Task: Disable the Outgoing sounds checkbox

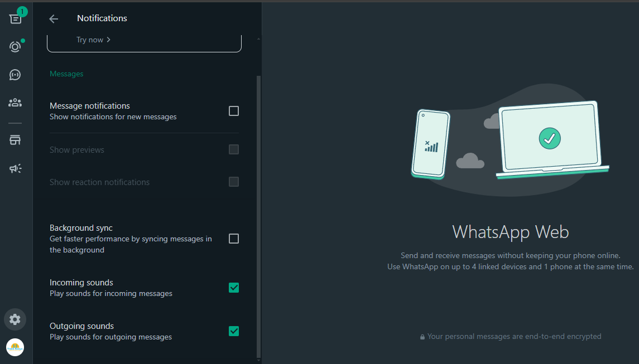Action: 233,331
